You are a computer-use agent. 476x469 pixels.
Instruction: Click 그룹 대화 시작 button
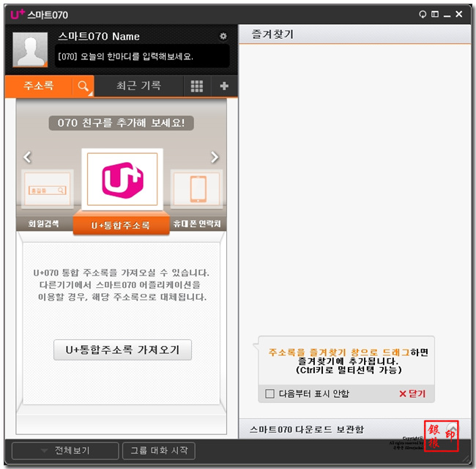pyautogui.click(x=159, y=451)
